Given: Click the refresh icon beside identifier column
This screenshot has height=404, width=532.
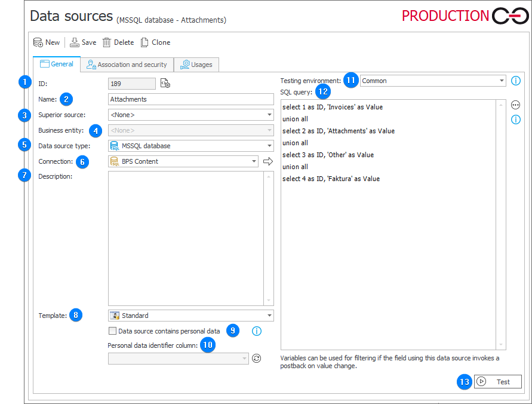Looking at the screenshot, I should coord(257,359).
